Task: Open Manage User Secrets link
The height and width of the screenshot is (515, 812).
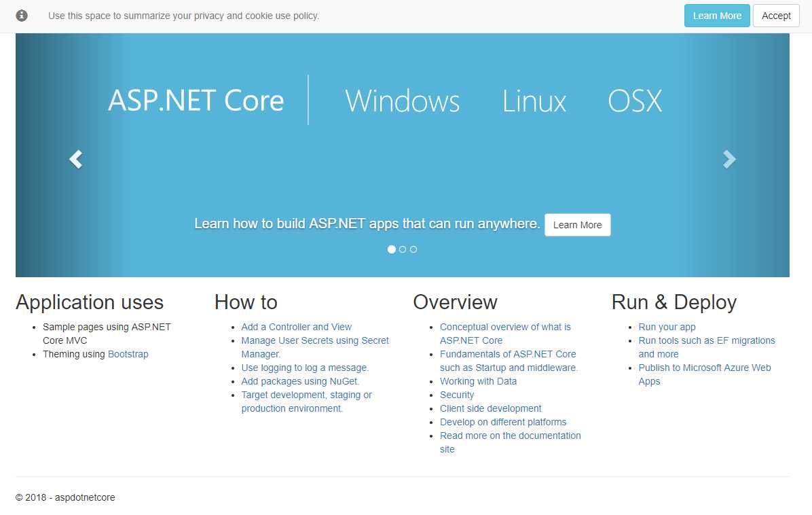Action: (315, 340)
